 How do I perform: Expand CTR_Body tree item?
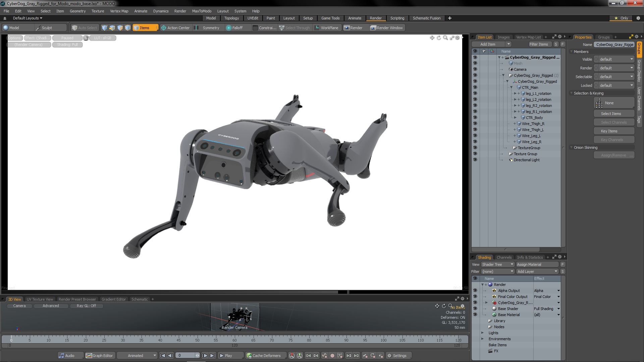pos(515,118)
